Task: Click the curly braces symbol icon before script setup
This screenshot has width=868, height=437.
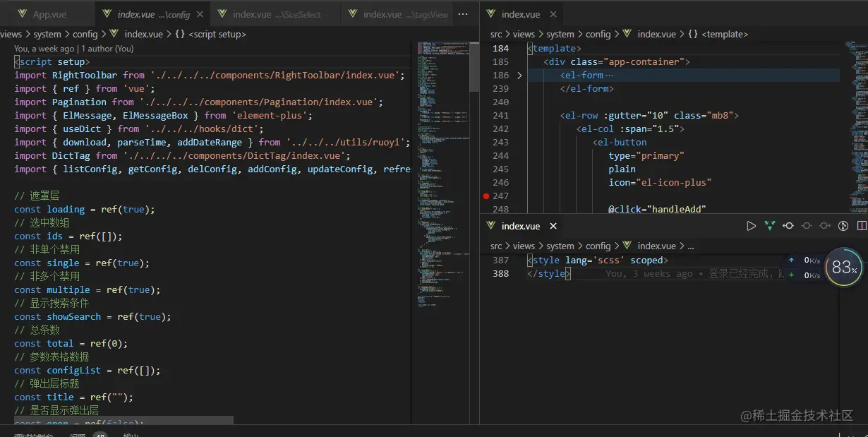Action: pos(180,34)
